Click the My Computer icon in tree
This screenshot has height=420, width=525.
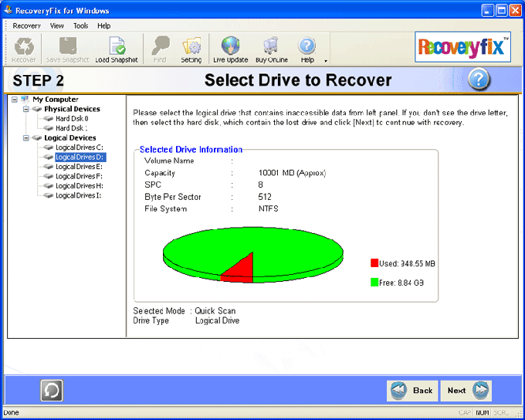coord(25,99)
